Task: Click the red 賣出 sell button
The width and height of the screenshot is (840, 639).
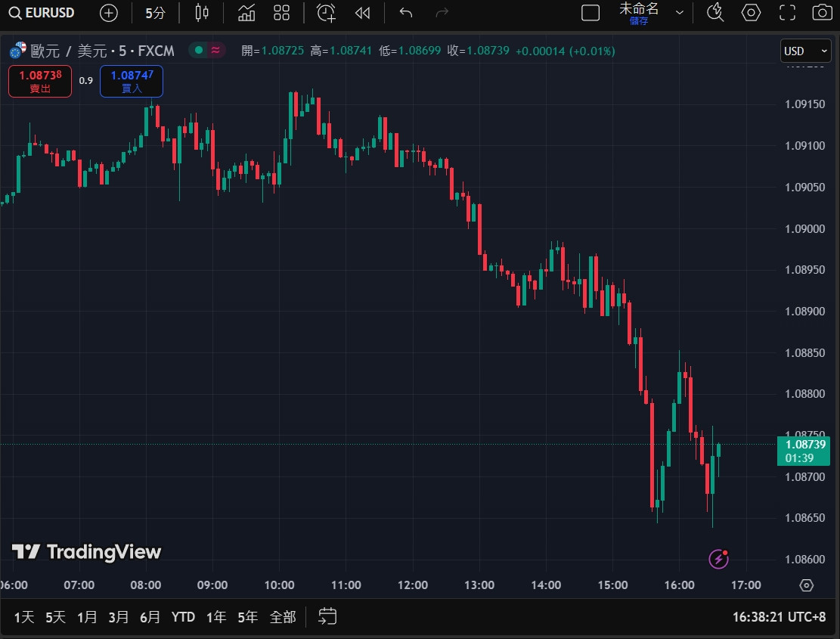Action: (40, 82)
